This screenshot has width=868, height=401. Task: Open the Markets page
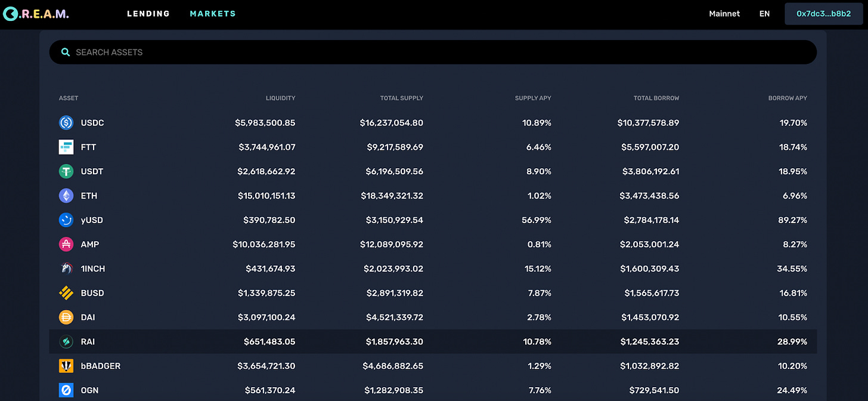coord(213,14)
